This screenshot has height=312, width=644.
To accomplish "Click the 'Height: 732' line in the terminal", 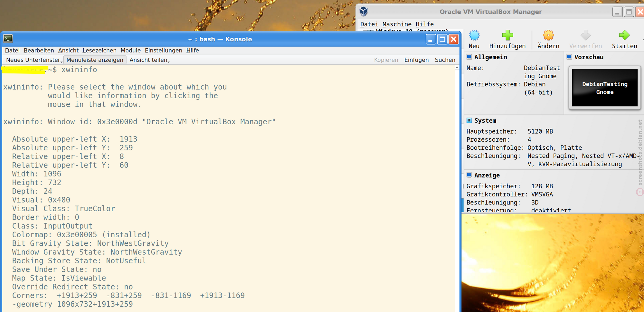I will click(x=37, y=183).
